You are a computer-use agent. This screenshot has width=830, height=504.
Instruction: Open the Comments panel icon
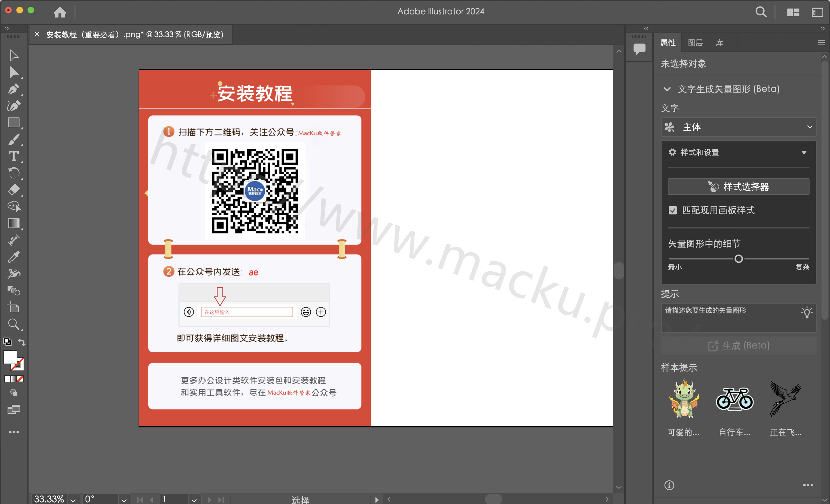[x=639, y=49]
